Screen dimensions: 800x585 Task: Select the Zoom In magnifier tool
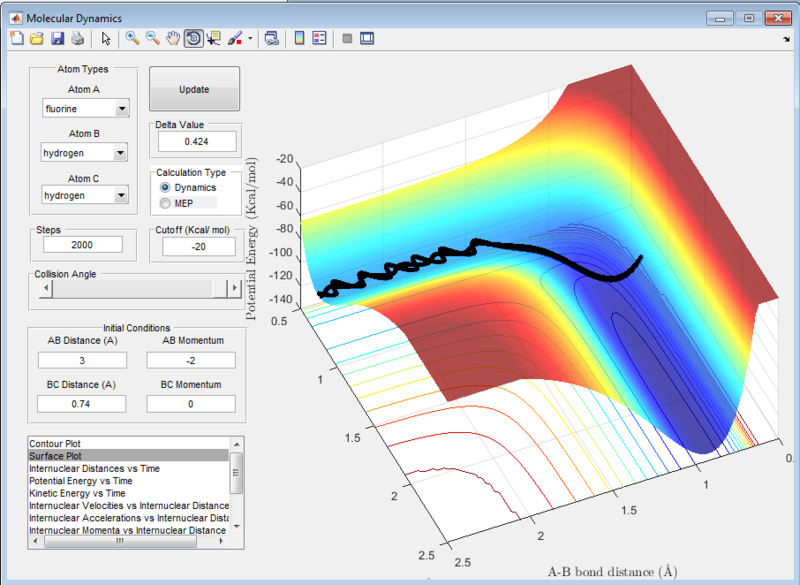pyautogui.click(x=132, y=39)
